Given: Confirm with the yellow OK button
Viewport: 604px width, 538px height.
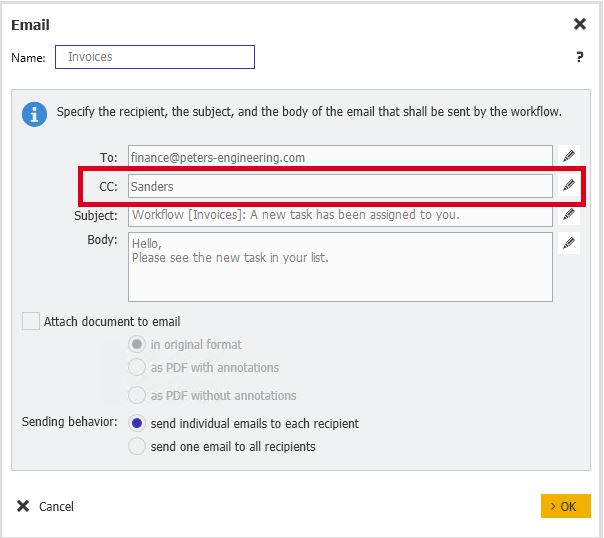Looking at the screenshot, I should [x=565, y=506].
